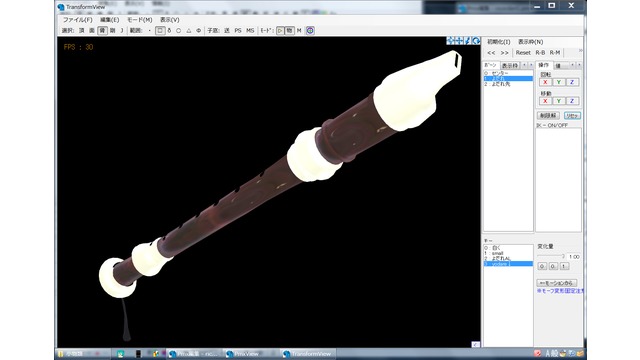Click the tab scroll arrow beside 値 tab
The width and height of the screenshot is (640, 360).
click(572, 65)
